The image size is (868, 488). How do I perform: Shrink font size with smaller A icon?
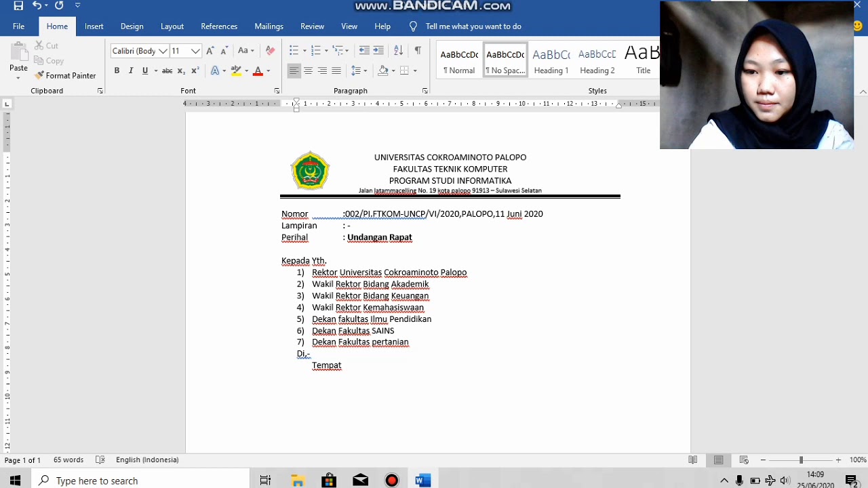pos(224,51)
